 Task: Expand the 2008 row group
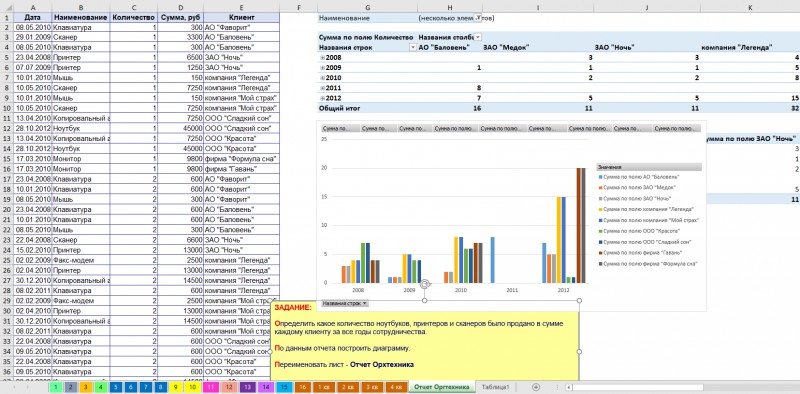tap(322, 58)
